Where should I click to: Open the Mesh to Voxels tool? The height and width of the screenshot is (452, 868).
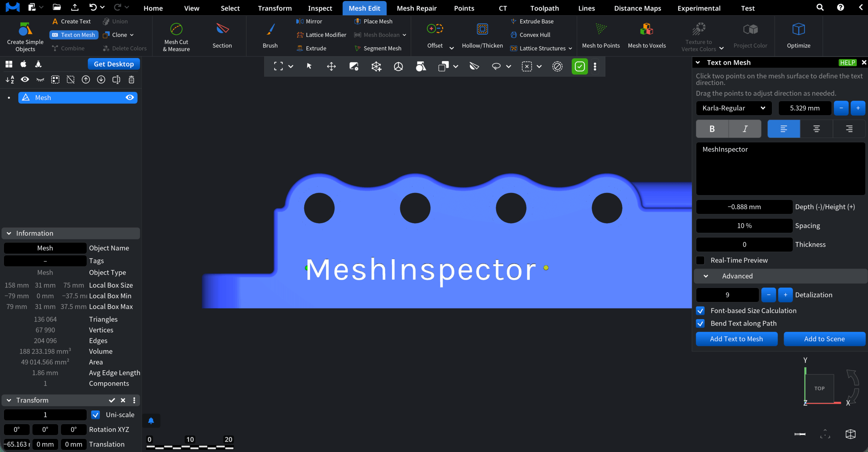[x=647, y=35]
